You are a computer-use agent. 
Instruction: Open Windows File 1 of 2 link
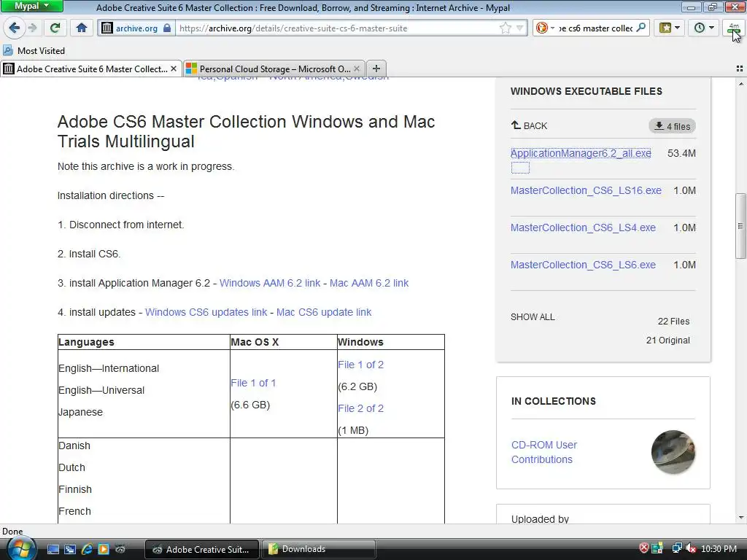click(x=360, y=365)
